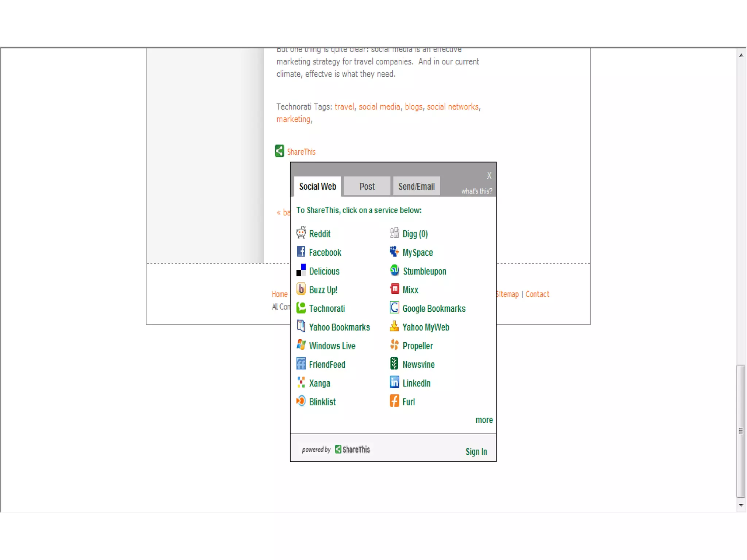Click the Facebook logo icon
747x560 pixels.
(301, 252)
